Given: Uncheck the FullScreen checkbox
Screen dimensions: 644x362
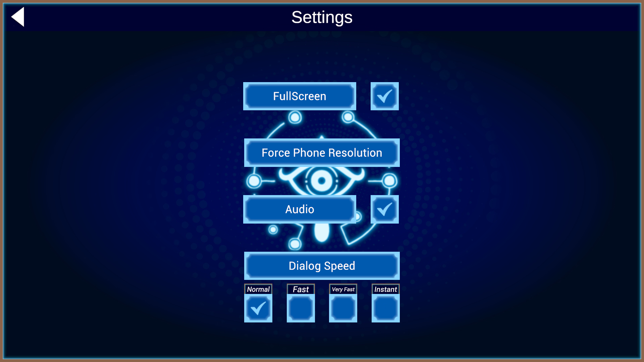Looking at the screenshot, I should point(384,96).
